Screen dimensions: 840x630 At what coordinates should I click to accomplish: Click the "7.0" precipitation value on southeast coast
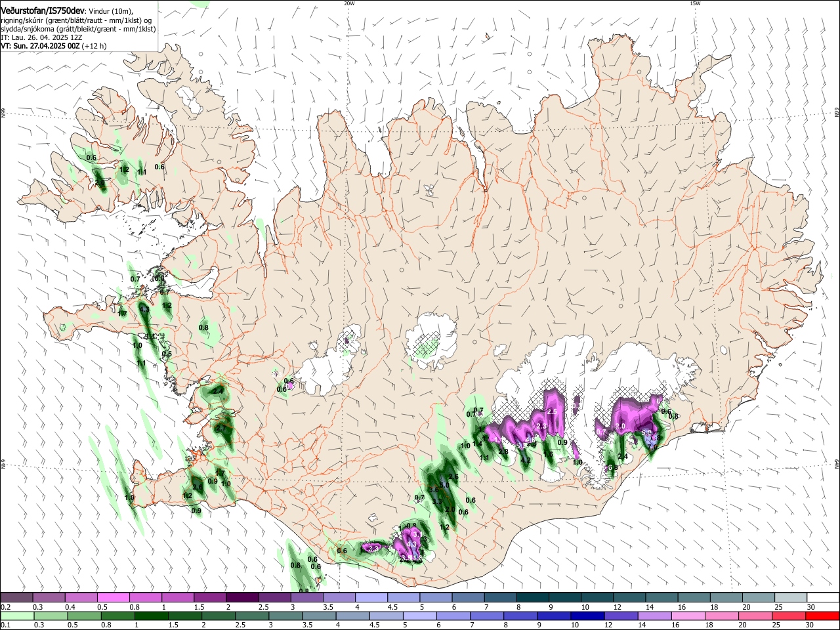[653, 446]
